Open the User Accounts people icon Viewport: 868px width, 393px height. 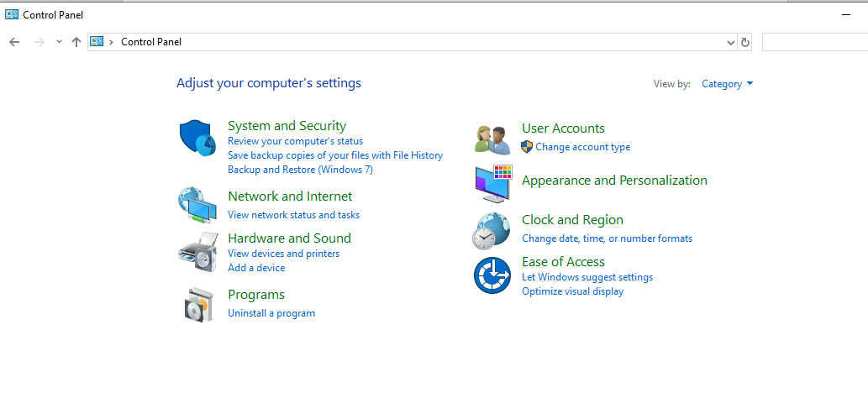click(492, 139)
